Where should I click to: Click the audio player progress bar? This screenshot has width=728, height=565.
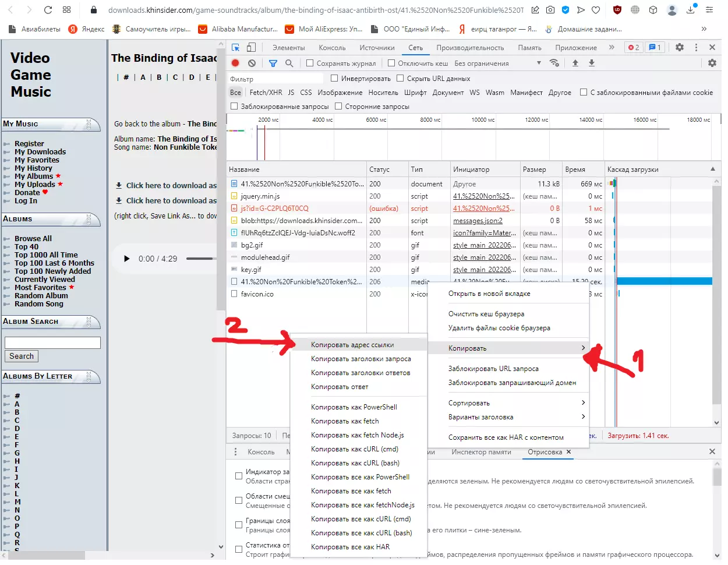click(x=200, y=259)
